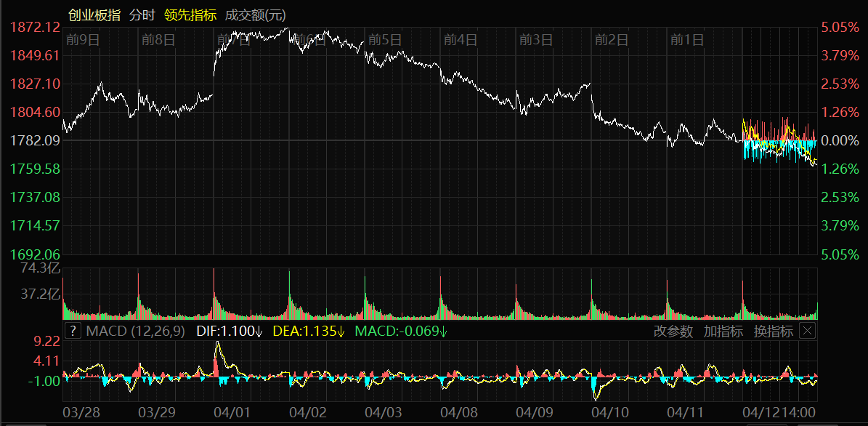
Task: Click the red 3.79% percentage label
Action: 840,55
